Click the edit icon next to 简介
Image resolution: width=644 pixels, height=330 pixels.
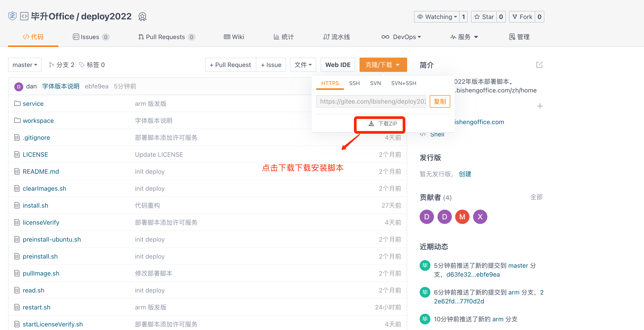pyautogui.click(x=539, y=65)
